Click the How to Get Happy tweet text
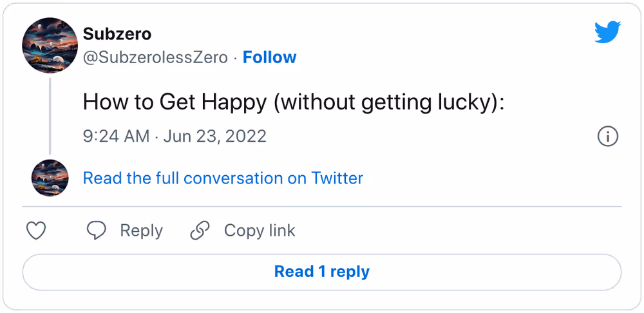The width and height of the screenshot is (644, 313). [294, 102]
